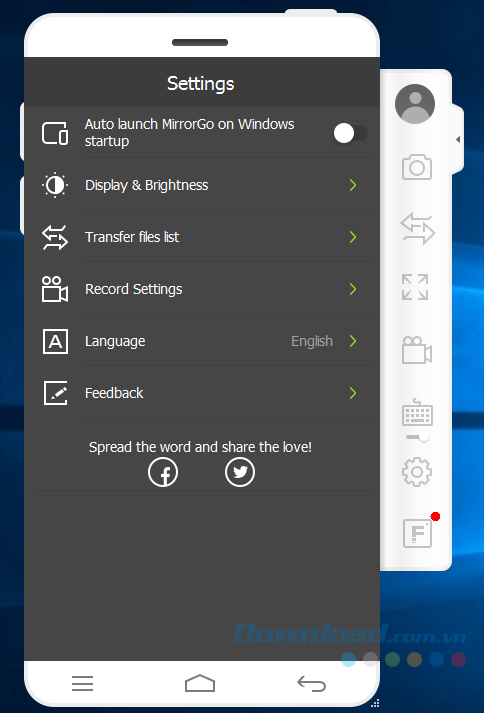This screenshot has height=713, width=484.
Task: Click the pencil feedback icon
Action: coord(55,393)
